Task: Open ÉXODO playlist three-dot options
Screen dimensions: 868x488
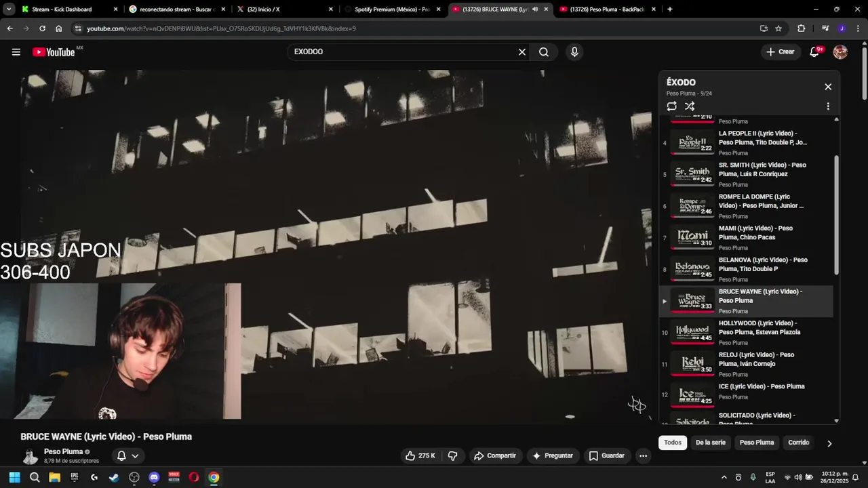Action: (828, 106)
